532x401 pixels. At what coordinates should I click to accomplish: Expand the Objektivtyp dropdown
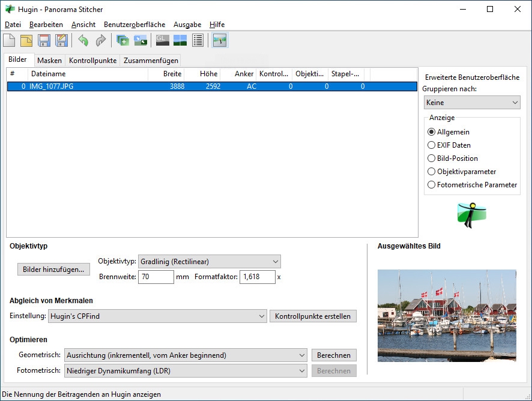click(x=209, y=262)
